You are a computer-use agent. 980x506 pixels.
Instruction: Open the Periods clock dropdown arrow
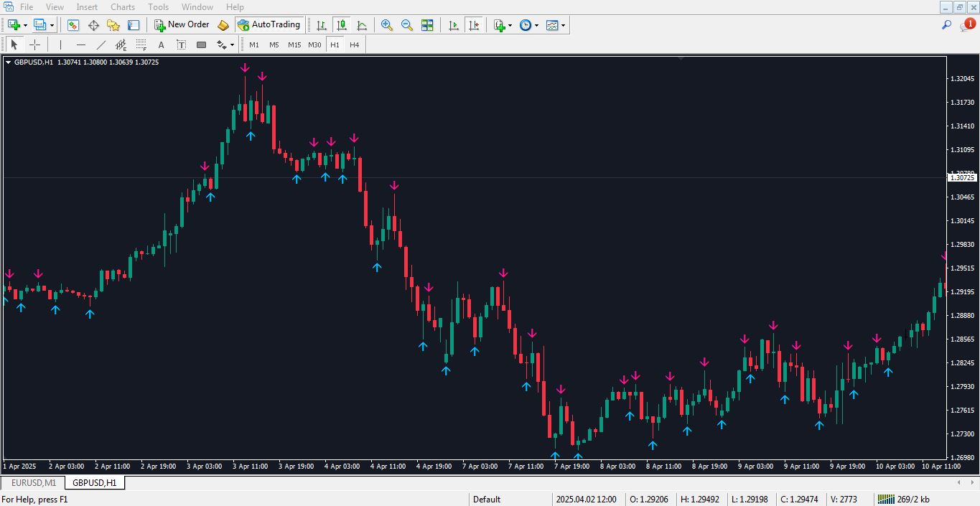[x=536, y=25]
